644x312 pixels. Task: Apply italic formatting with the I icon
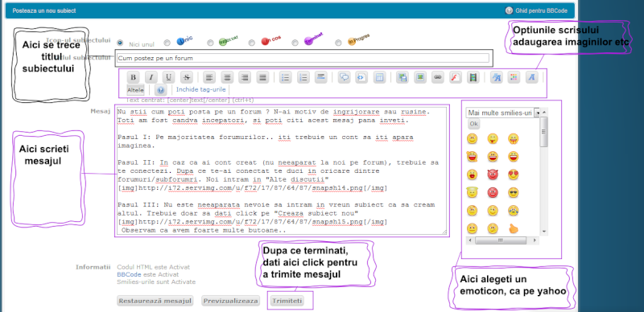coord(151,77)
